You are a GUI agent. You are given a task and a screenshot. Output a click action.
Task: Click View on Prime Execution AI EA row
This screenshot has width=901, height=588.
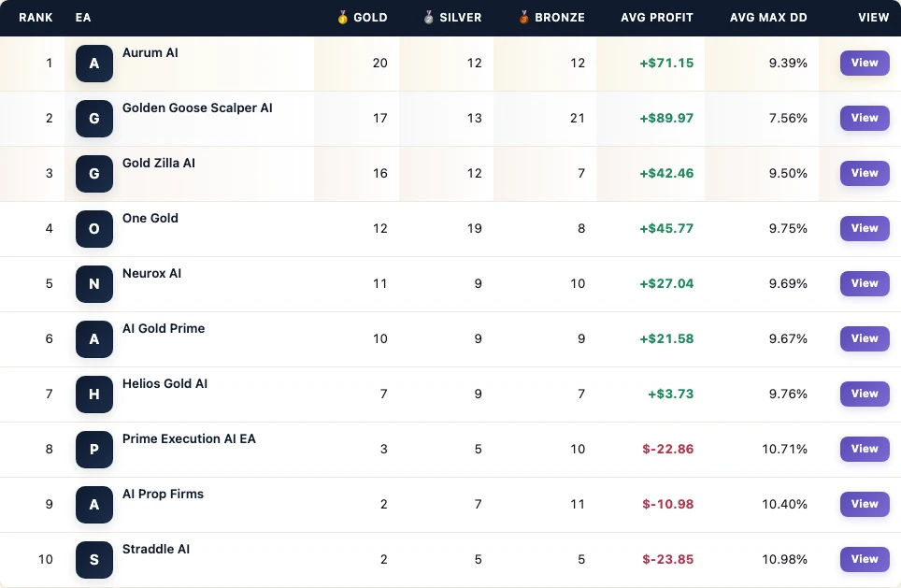[x=865, y=449]
